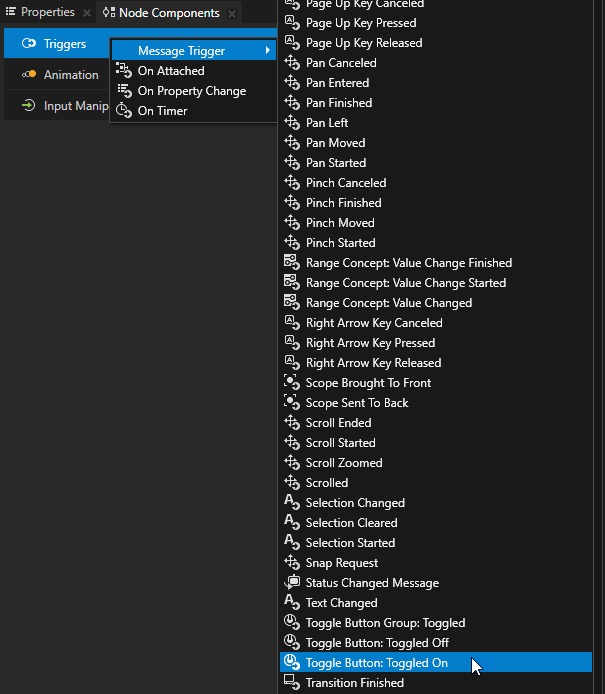The height and width of the screenshot is (694, 605).
Task: Select Toggle Button: Toggled Off
Action: click(436, 642)
